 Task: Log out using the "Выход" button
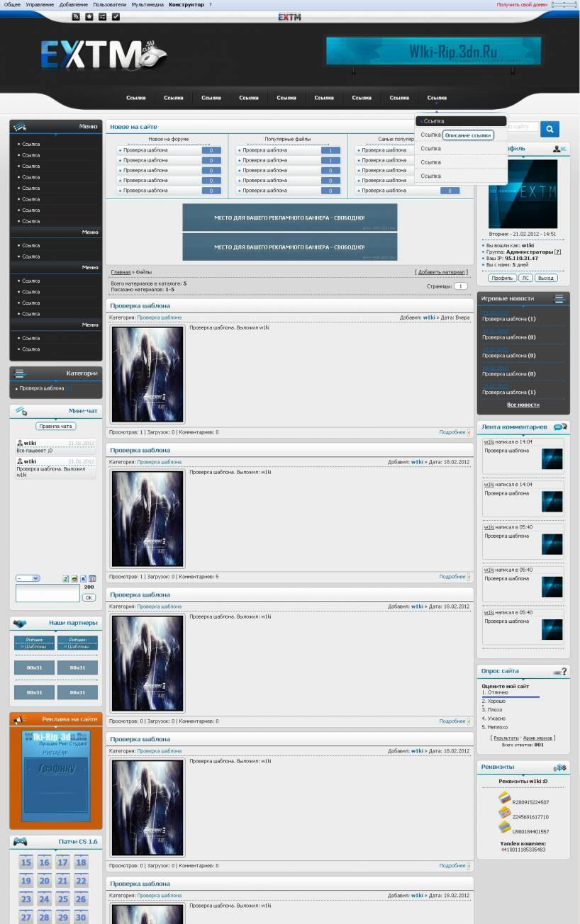click(545, 278)
